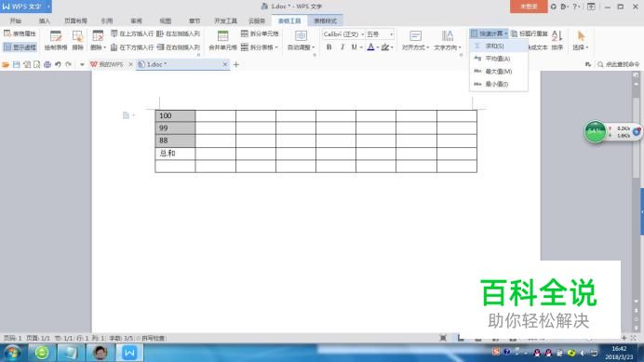Select the draw table tool (绘制表格)

[x=56, y=40]
